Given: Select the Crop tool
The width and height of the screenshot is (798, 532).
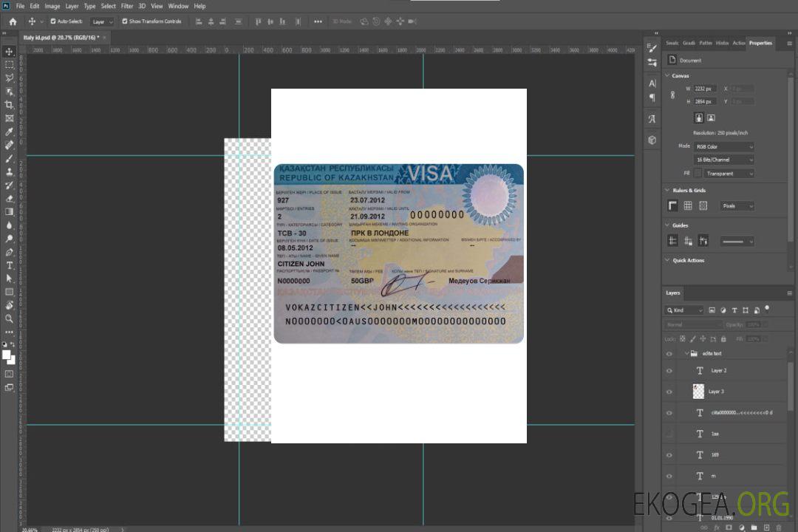Looking at the screenshot, I should point(9,105).
